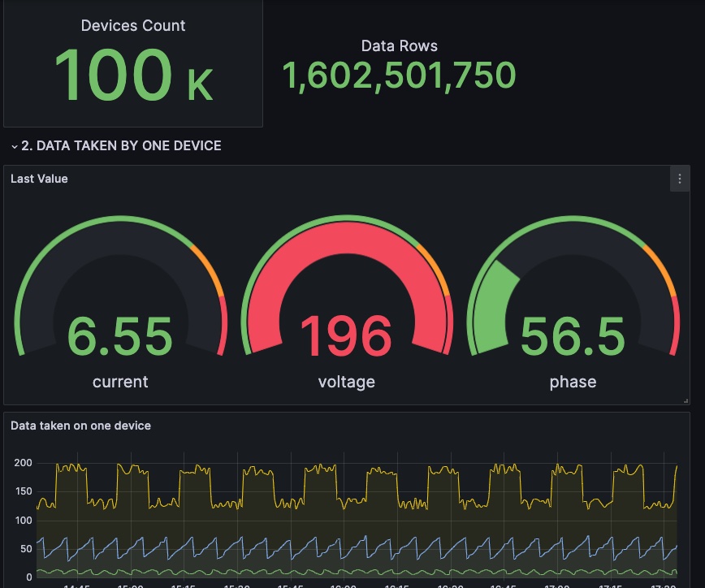Open the Last Value panel title
The width and height of the screenshot is (705, 588).
tap(39, 179)
